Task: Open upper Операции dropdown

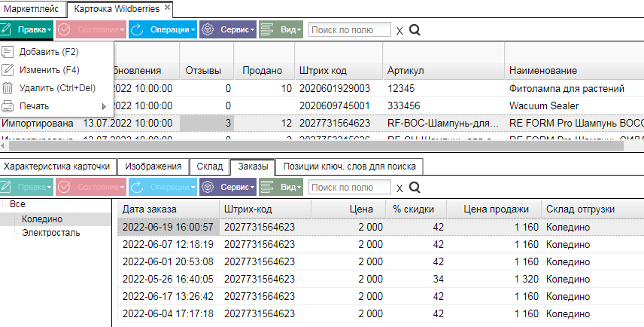Action: [163, 29]
